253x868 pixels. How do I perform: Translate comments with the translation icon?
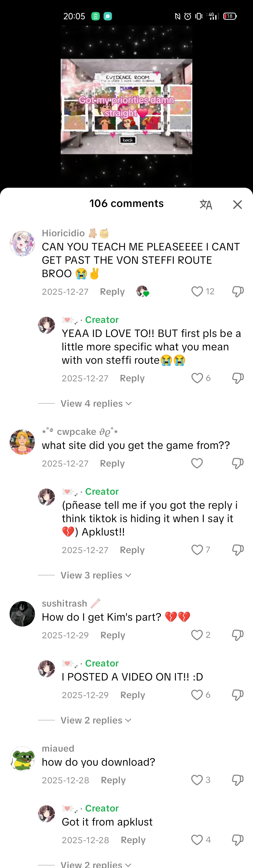coord(206,205)
